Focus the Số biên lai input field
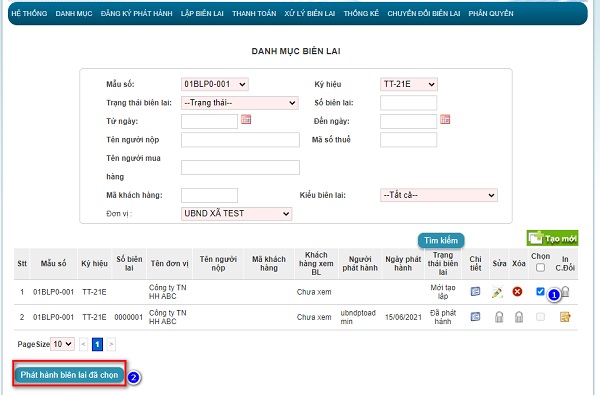The image size is (600, 395). (408, 103)
